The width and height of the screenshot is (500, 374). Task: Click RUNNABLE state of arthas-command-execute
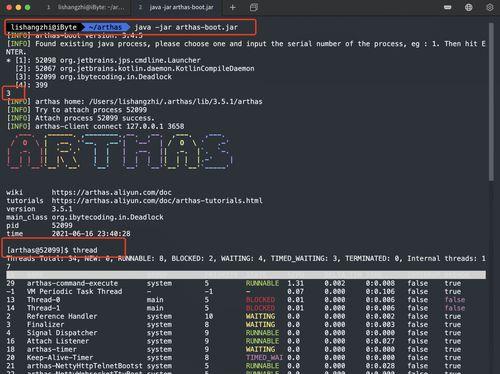coord(262,283)
